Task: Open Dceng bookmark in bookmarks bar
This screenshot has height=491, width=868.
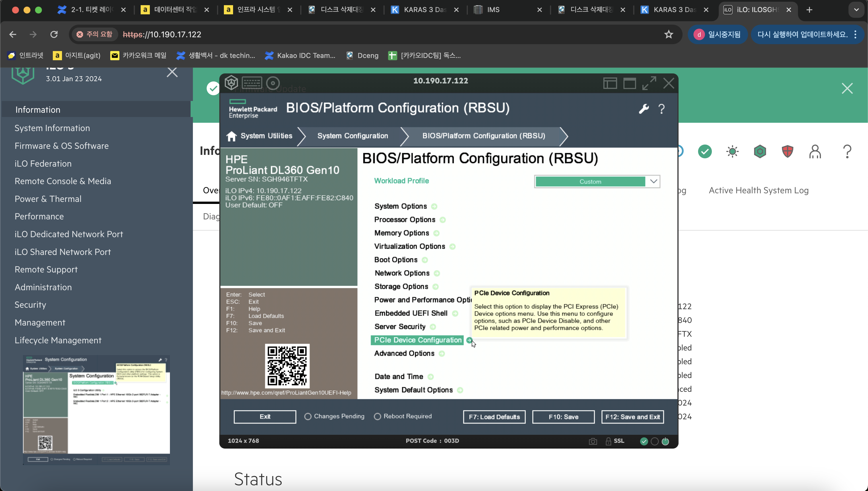Action: point(363,55)
